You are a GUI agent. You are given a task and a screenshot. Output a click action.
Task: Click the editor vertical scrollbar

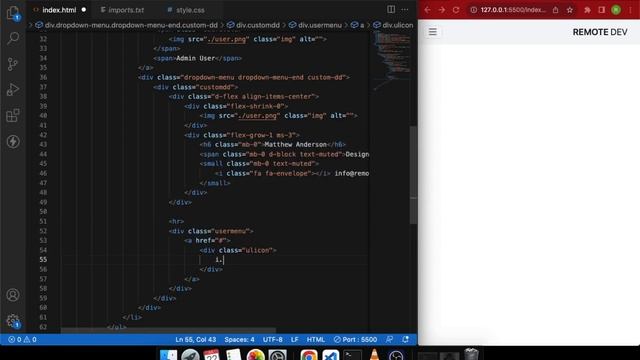pyautogui.click(x=413, y=175)
